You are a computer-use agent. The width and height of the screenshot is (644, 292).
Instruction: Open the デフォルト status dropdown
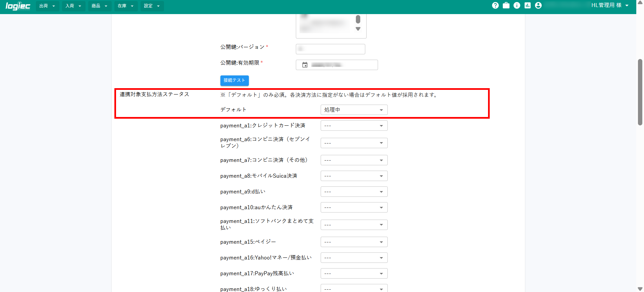[x=354, y=110]
